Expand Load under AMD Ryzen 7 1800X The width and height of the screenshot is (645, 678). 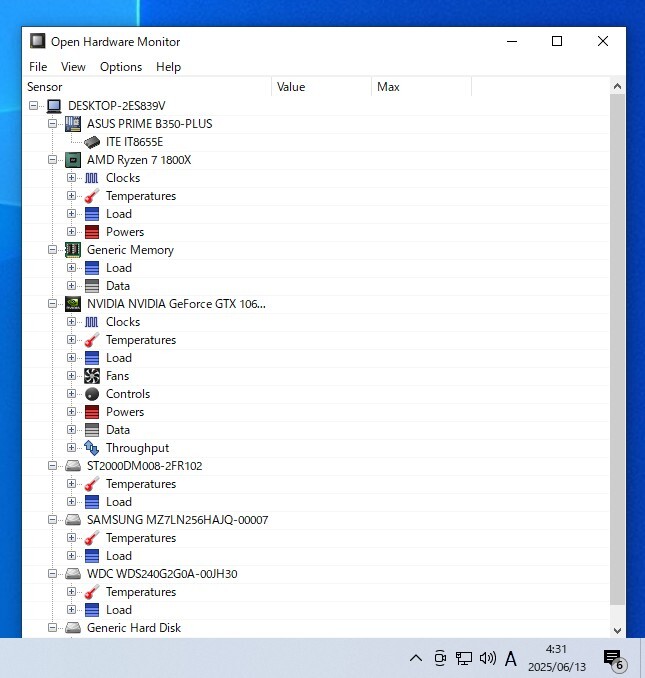[x=71, y=214]
